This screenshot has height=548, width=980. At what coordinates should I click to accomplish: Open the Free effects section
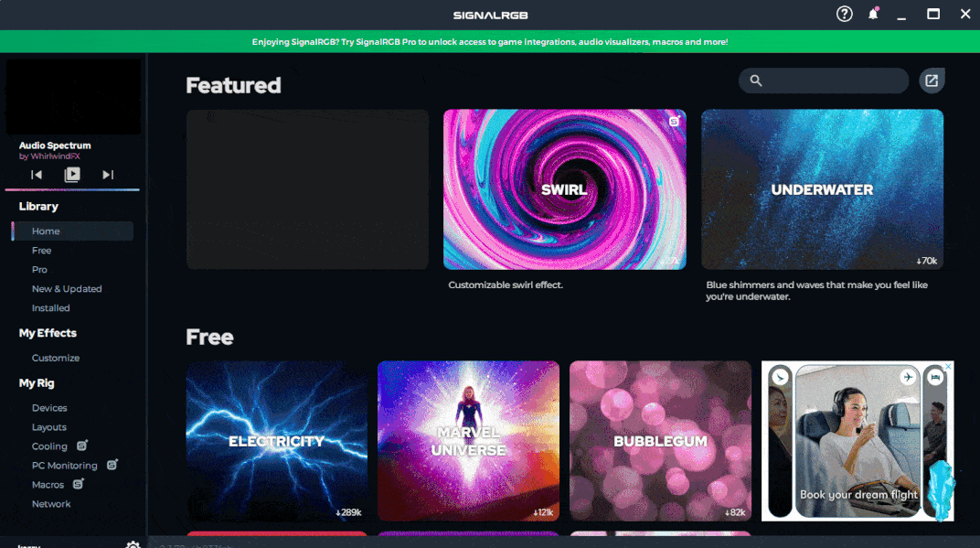click(x=42, y=251)
